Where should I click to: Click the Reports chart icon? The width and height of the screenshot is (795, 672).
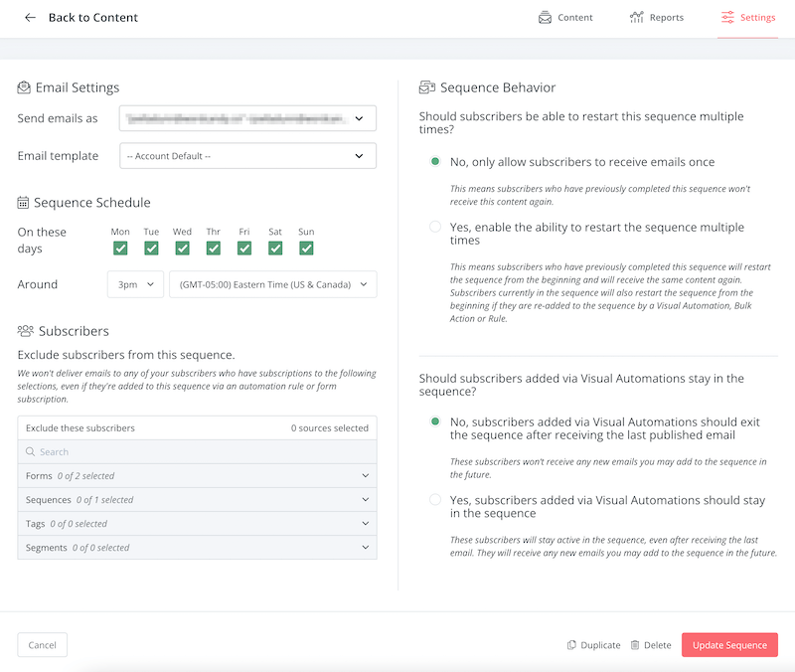[x=637, y=18]
